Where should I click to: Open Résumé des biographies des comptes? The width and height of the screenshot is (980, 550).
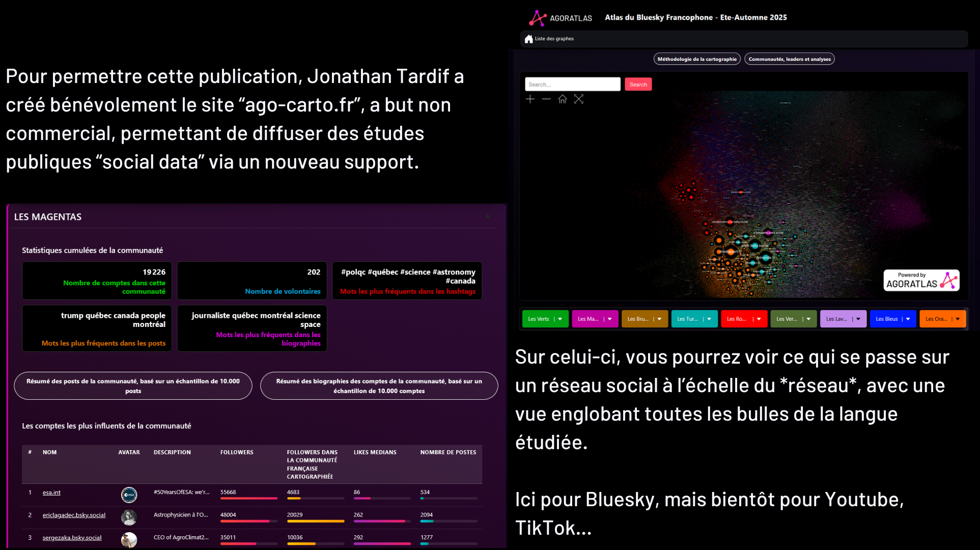point(379,386)
